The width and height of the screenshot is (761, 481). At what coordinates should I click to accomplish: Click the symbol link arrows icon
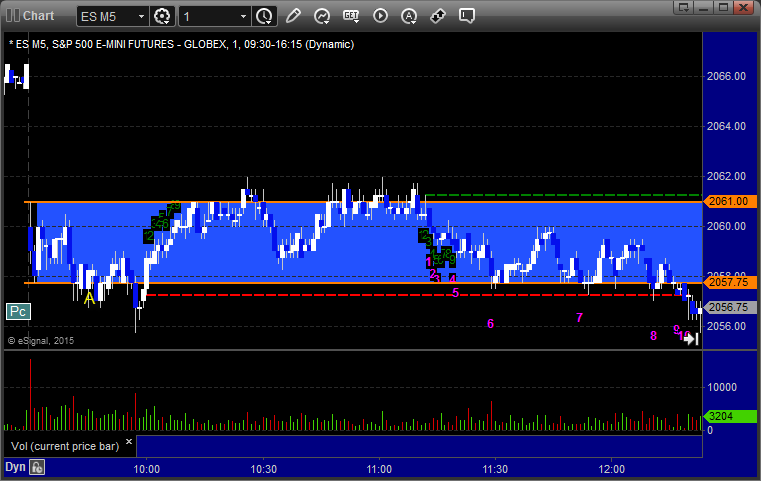tap(438, 16)
